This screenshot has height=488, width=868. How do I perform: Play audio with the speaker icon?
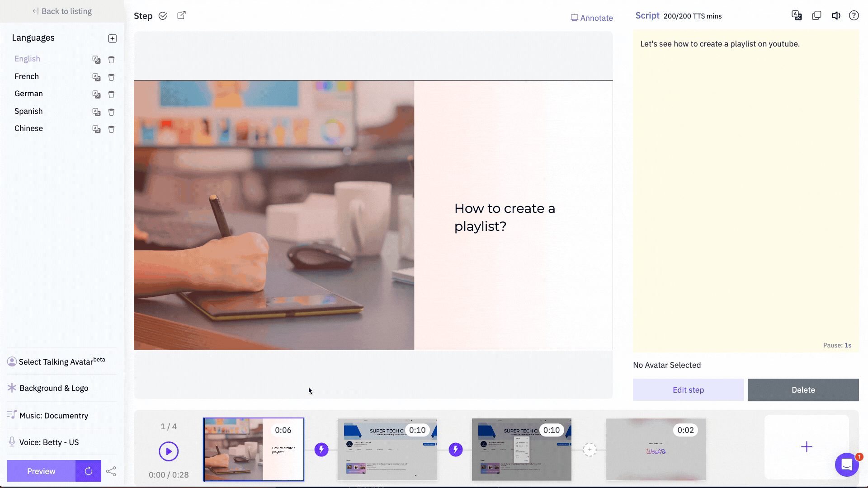[835, 15]
